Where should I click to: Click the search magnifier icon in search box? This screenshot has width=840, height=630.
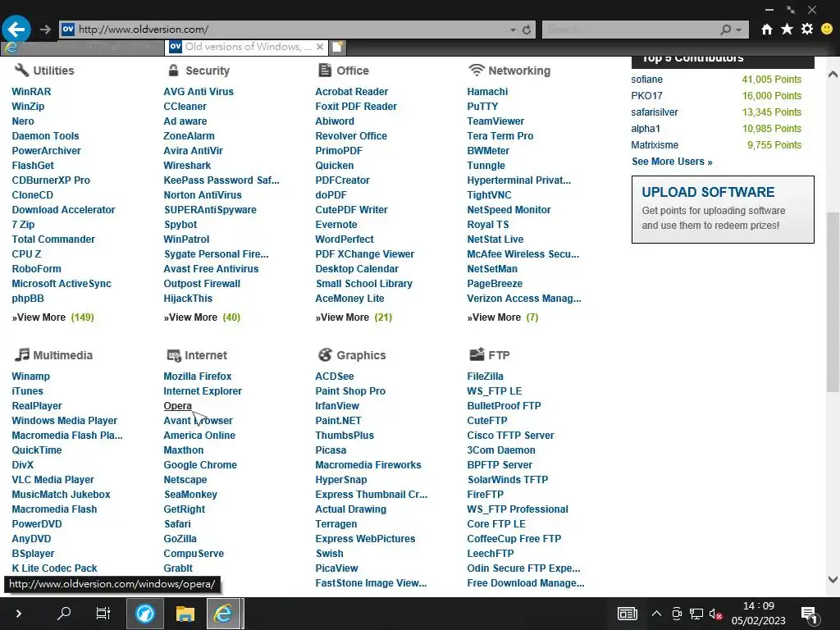[726, 30]
